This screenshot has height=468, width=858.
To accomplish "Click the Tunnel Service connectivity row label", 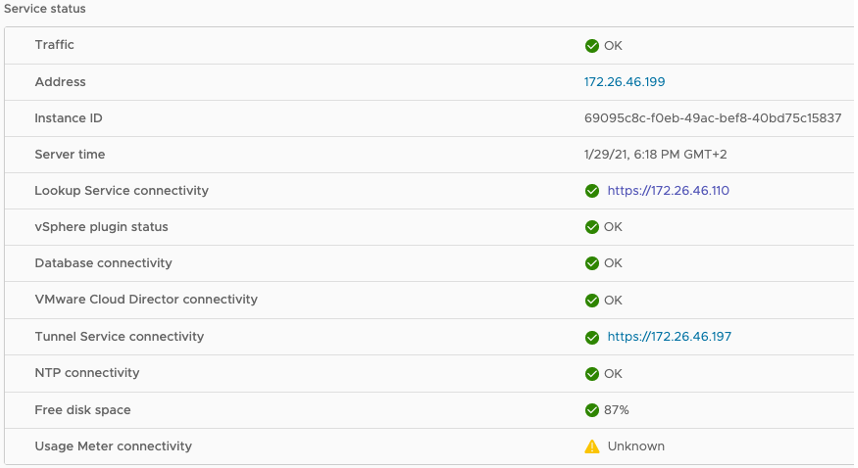I will coord(119,336).
